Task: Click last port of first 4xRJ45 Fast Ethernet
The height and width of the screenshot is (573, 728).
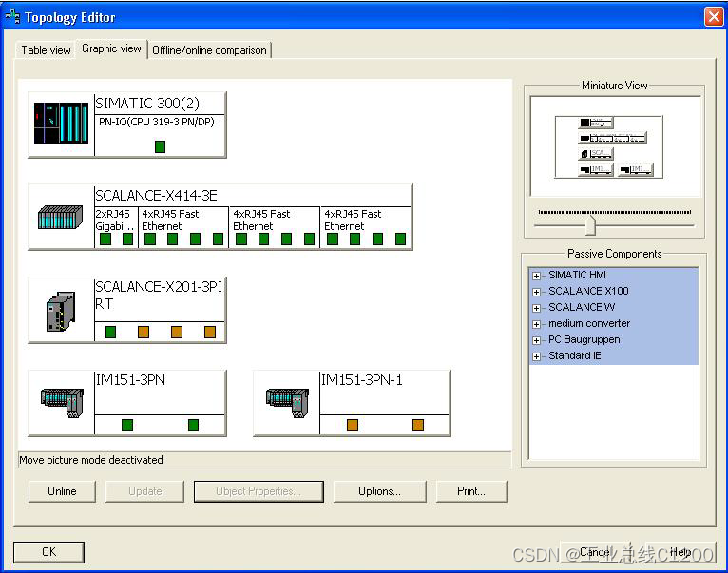Action: coord(218,239)
